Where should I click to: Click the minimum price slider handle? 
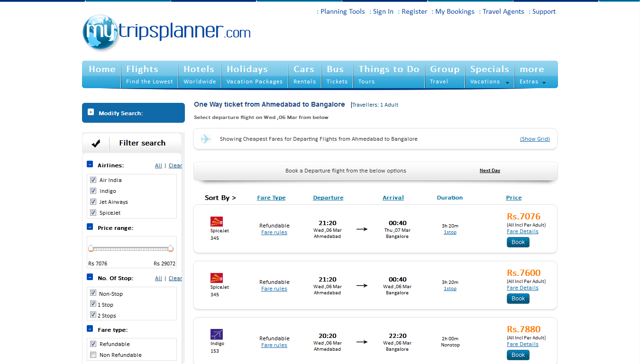(91, 248)
